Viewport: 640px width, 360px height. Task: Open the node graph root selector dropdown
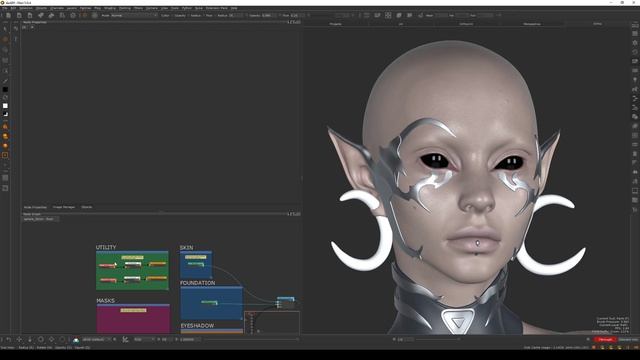(40, 219)
